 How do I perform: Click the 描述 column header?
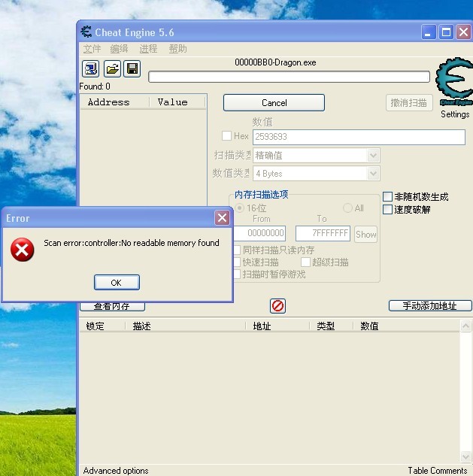coord(185,326)
